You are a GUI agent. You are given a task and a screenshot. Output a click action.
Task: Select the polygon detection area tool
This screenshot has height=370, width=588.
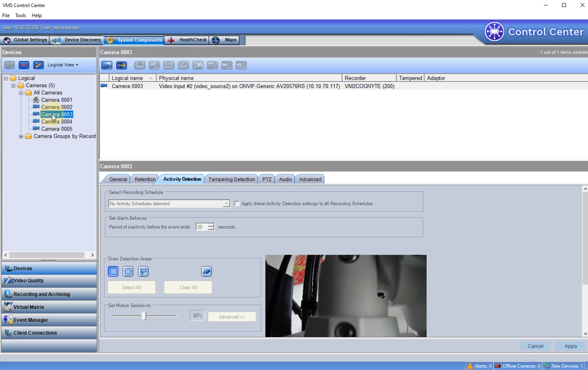[143, 271]
